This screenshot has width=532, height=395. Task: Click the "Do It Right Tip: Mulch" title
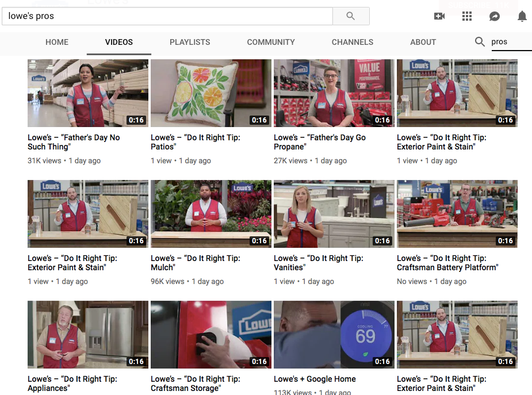click(x=196, y=263)
